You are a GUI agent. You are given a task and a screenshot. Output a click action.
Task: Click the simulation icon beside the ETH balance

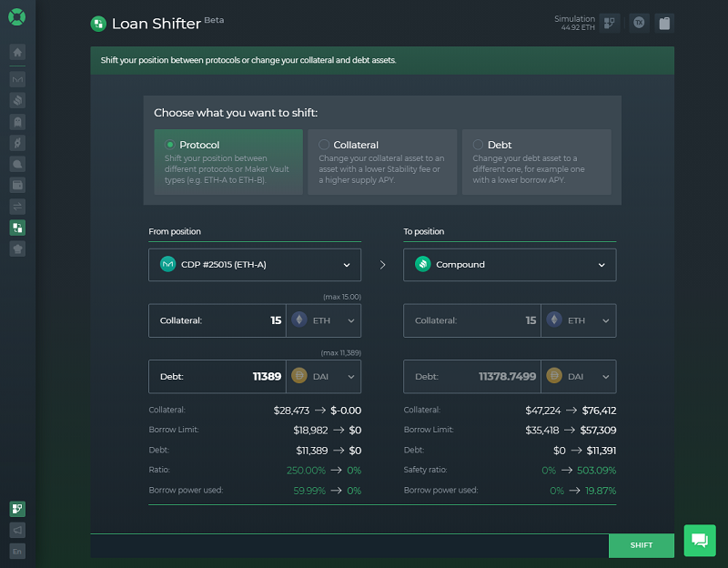pos(609,23)
